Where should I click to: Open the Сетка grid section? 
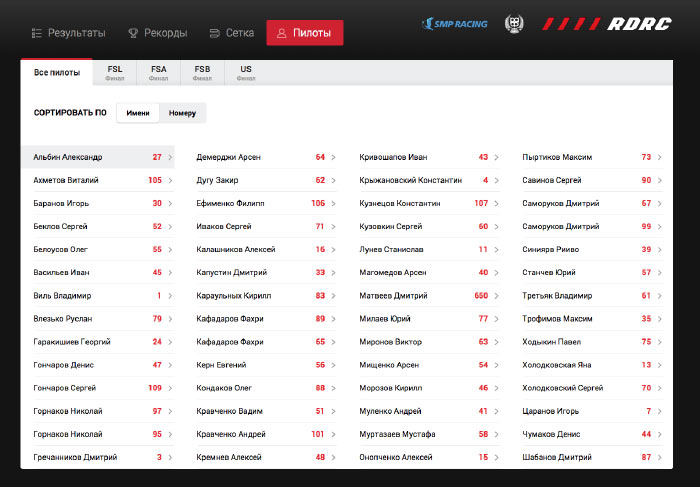pos(231,33)
